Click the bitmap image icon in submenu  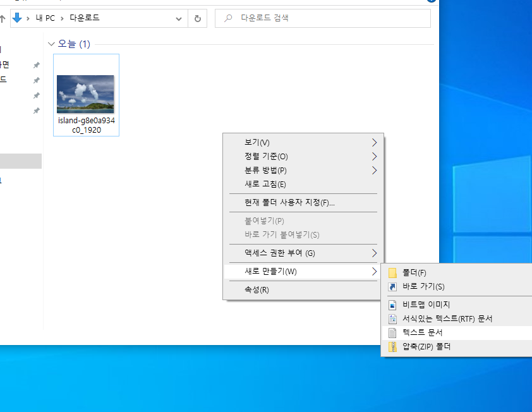(392, 305)
